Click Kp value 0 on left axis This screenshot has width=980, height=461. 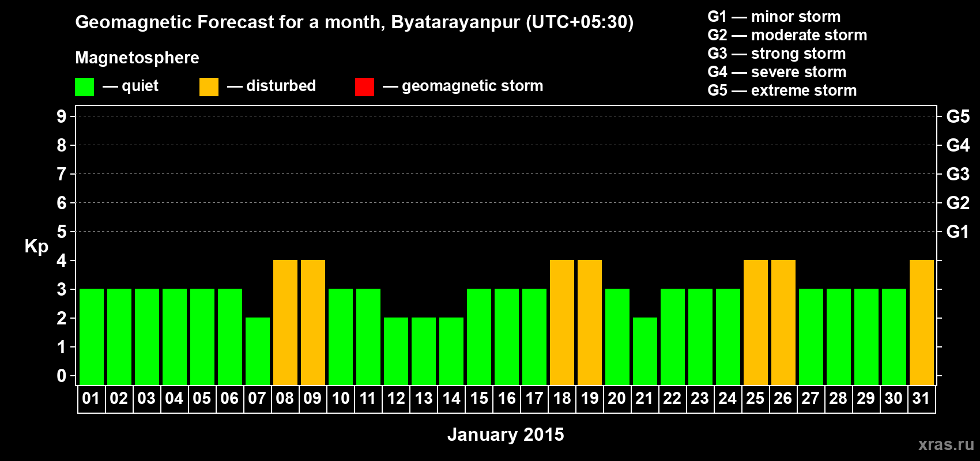pyautogui.click(x=62, y=376)
